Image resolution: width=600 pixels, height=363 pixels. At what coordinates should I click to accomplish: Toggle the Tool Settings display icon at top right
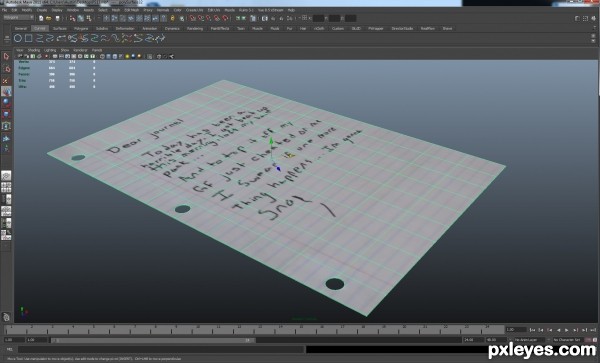coord(586,18)
